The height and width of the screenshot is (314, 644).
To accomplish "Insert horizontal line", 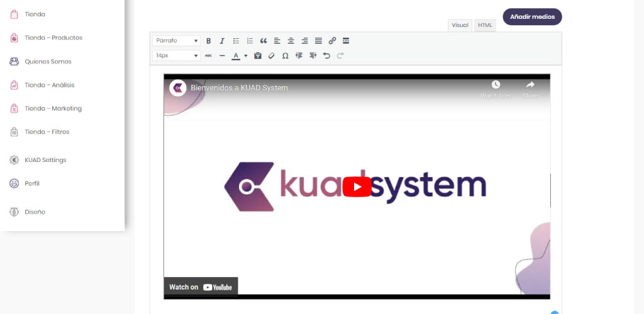I will click(x=222, y=56).
